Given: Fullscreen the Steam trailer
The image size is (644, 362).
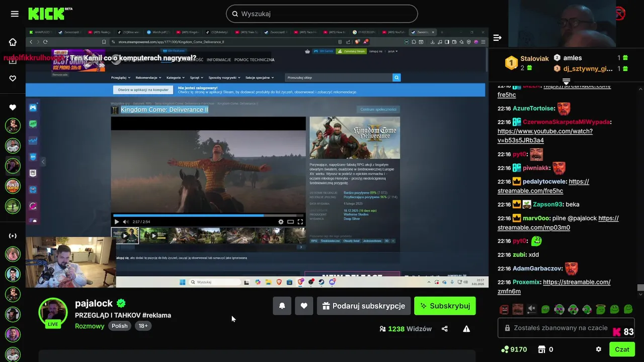Looking at the screenshot, I should [x=300, y=222].
